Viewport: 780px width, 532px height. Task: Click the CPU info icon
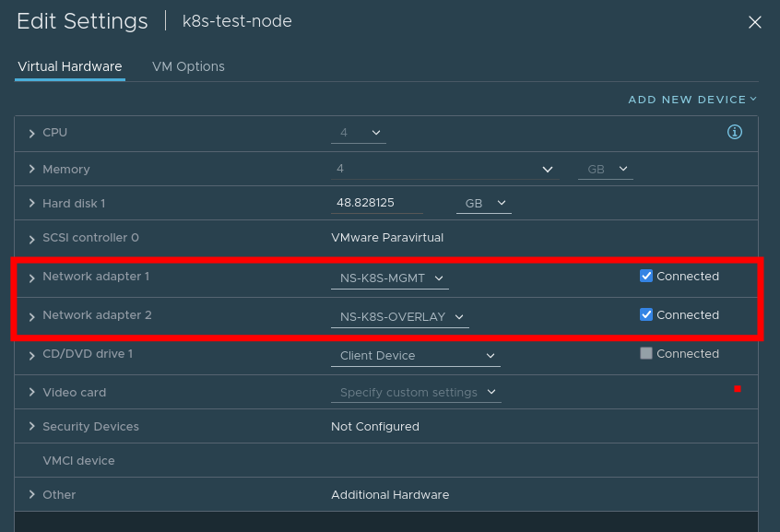pyautogui.click(x=735, y=132)
